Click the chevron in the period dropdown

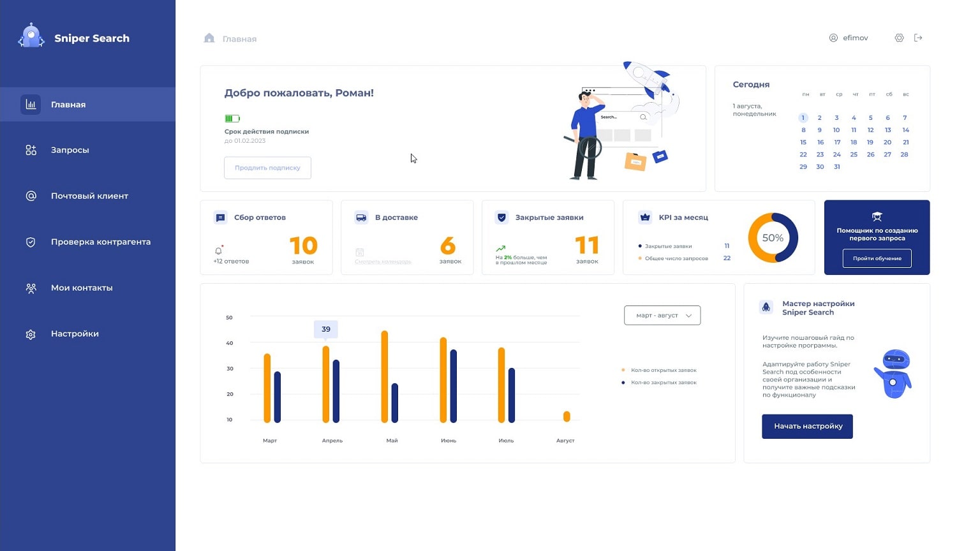tap(688, 316)
